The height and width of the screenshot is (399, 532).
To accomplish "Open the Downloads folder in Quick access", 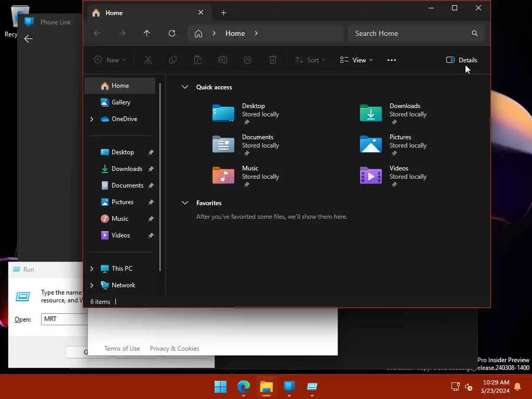I will pyautogui.click(x=393, y=113).
